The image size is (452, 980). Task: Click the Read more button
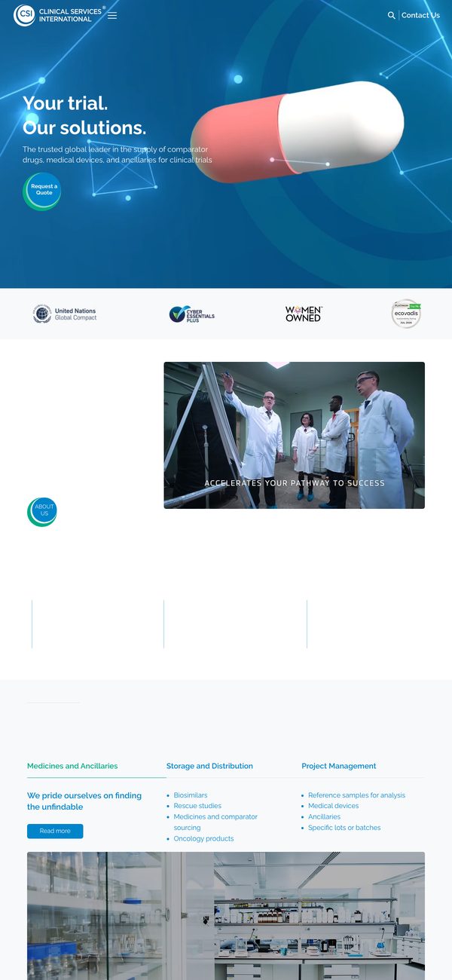[x=55, y=831]
